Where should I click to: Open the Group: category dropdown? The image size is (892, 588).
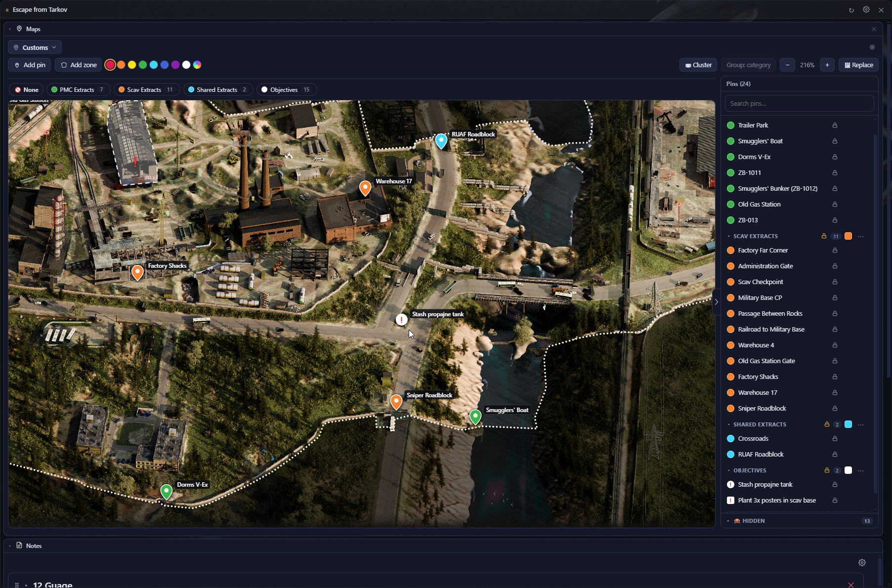tap(748, 65)
